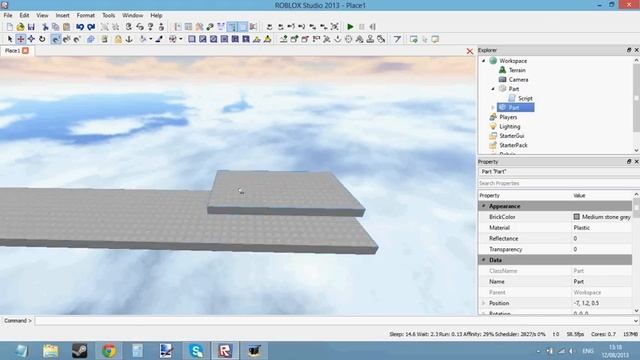Open the Insert menu
This screenshot has height=360, width=640.
coord(62,16)
